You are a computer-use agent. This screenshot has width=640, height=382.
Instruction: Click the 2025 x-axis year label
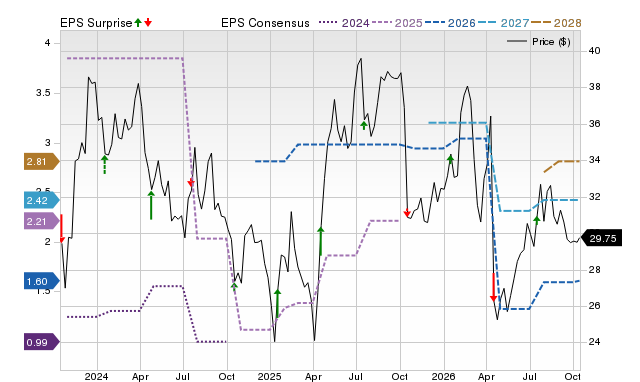pyautogui.click(x=269, y=376)
